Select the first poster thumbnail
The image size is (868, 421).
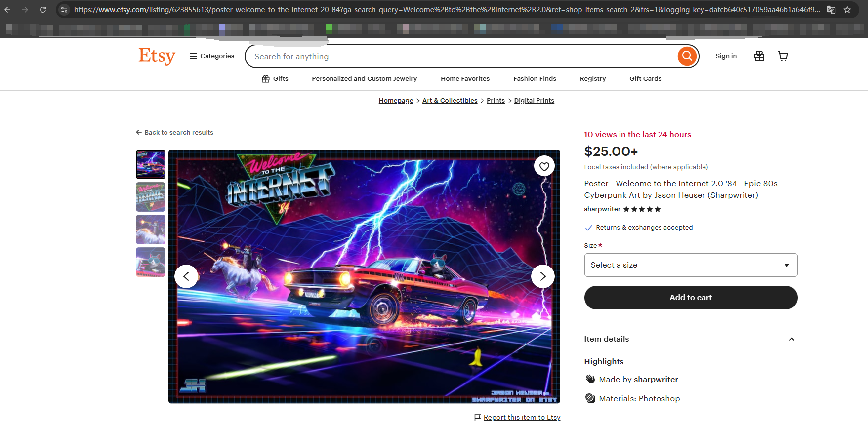point(151,164)
